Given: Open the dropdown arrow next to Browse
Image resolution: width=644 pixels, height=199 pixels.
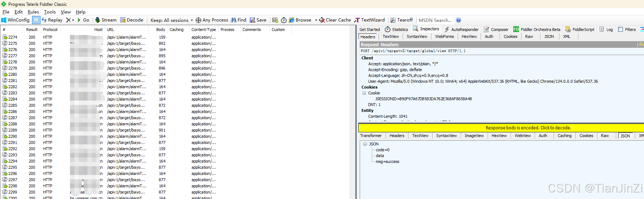Looking at the screenshot, I should (316, 20).
